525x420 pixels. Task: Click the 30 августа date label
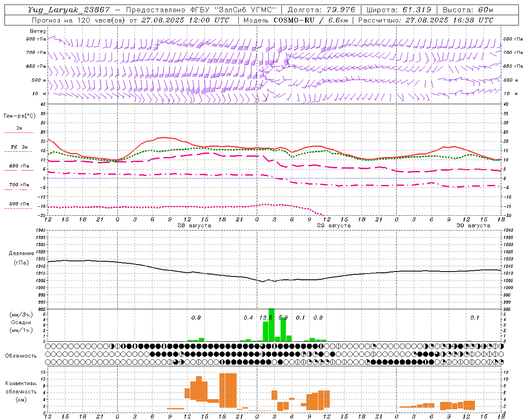[x=473, y=226]
